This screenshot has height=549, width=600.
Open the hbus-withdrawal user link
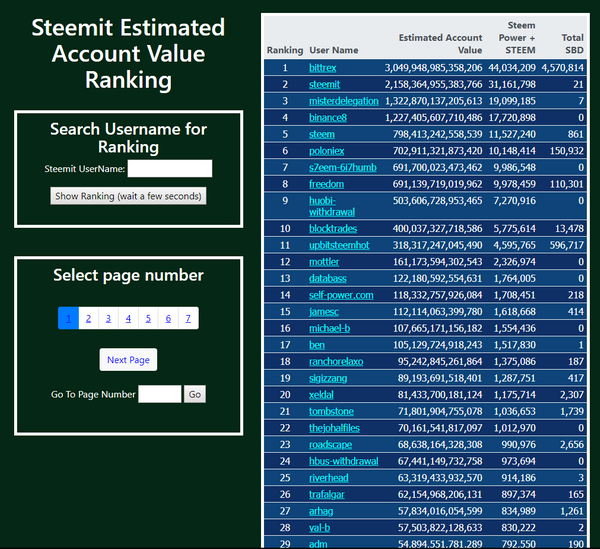344,461
